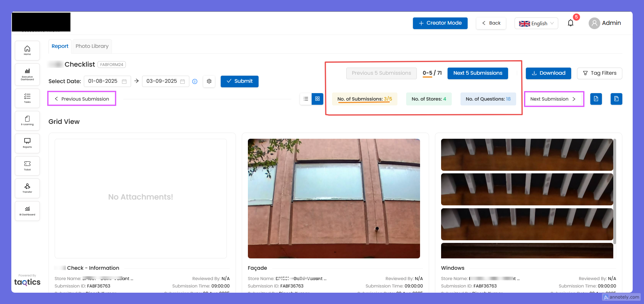Switch to the Photo Library tab
This screenshot has height=304, width=644.
92,46
